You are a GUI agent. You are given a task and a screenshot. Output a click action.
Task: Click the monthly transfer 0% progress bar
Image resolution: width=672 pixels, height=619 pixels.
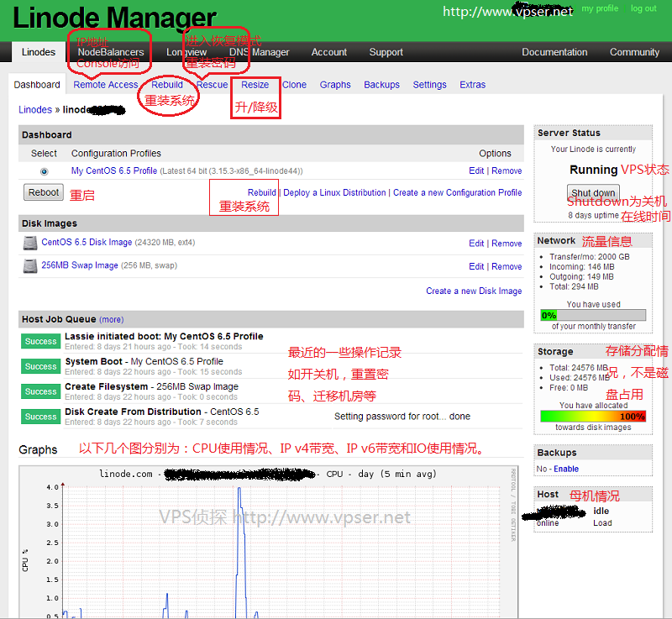pos(593,315)
